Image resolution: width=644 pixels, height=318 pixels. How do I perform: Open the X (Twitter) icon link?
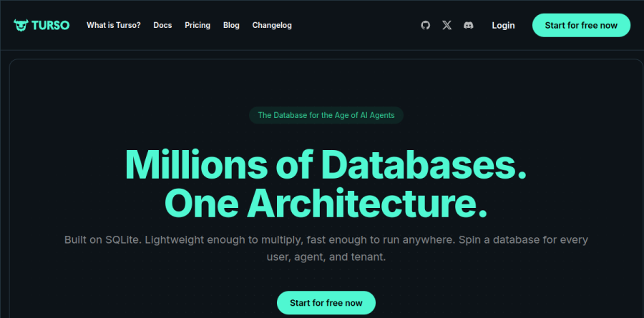tap(447, 25)
